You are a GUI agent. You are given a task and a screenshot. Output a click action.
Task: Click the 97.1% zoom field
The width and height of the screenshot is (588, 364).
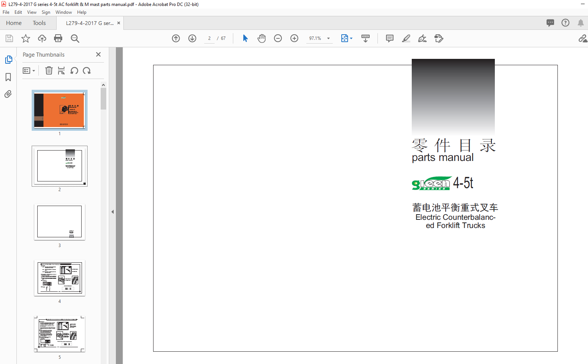315,38
